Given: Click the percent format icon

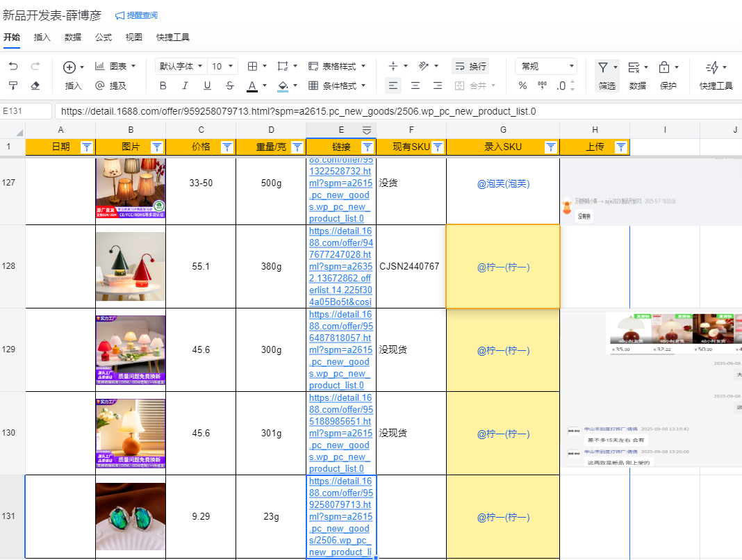Looking at the screenshot, I should pyautogui.click(x=522, y=85).
